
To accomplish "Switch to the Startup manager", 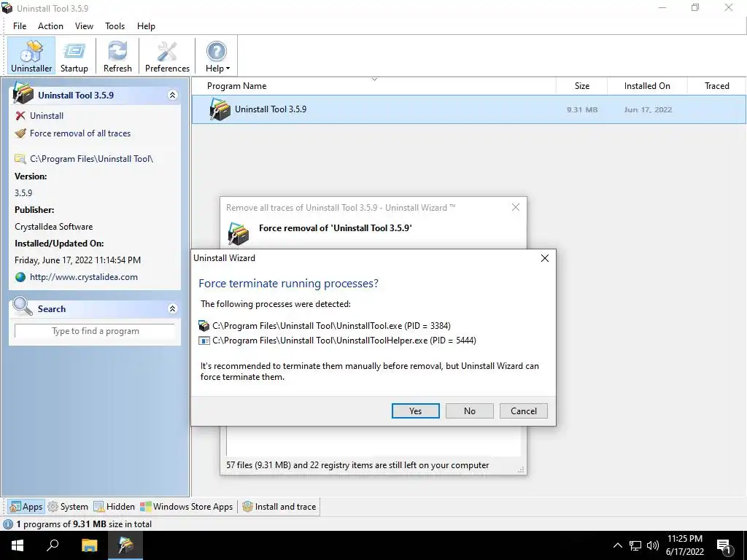I will coord(74,56).
